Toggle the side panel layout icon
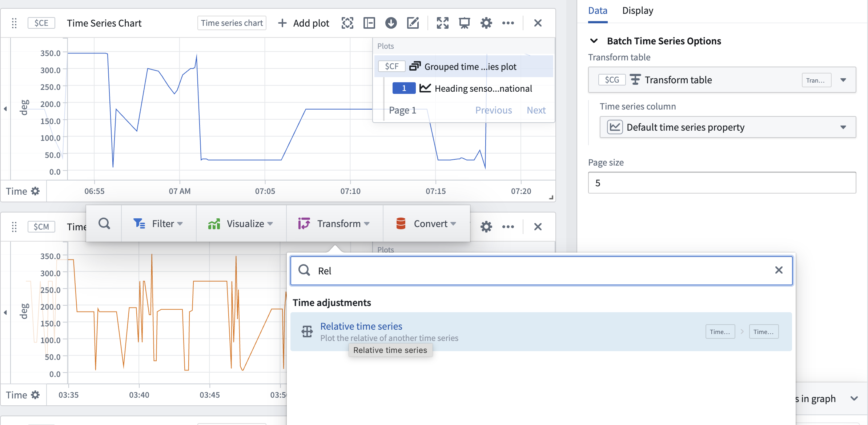868x425 pixels. point(369,23)
